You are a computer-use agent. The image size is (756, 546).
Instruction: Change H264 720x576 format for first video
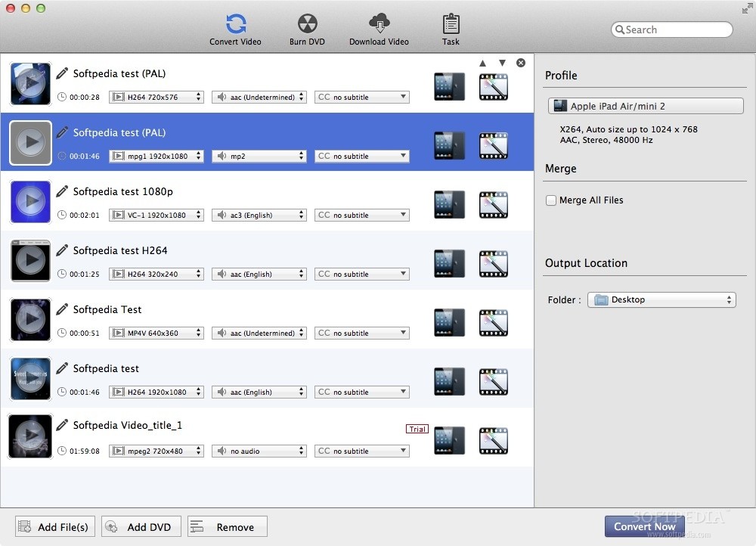tap(156, 97)
